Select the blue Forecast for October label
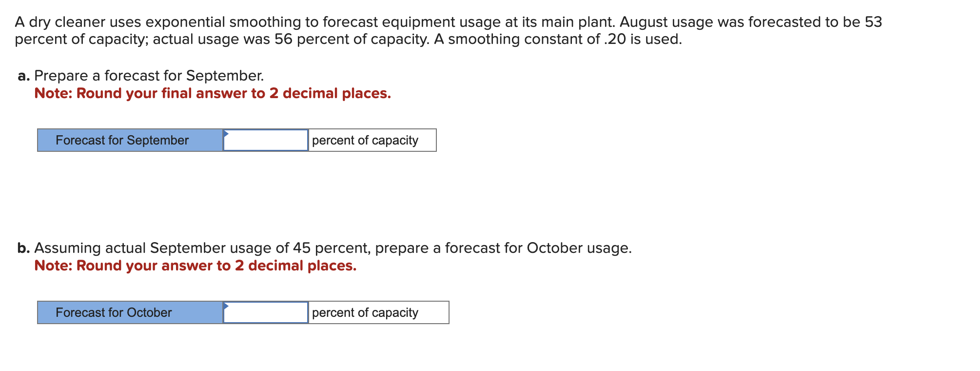The width and height of the screenshot is (980, 371). click(x=113, y=312)
